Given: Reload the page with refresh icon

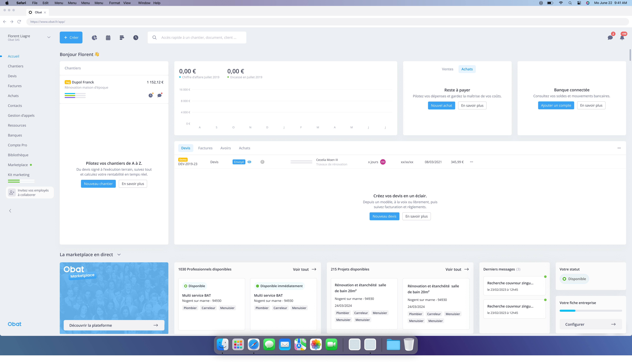Looking at the screenshot, I should [19, 22].
